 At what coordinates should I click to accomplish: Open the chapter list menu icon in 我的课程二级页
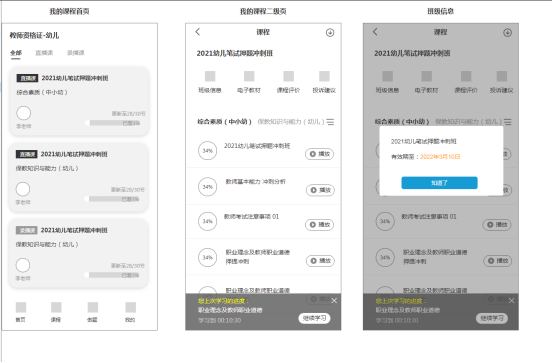330,122
